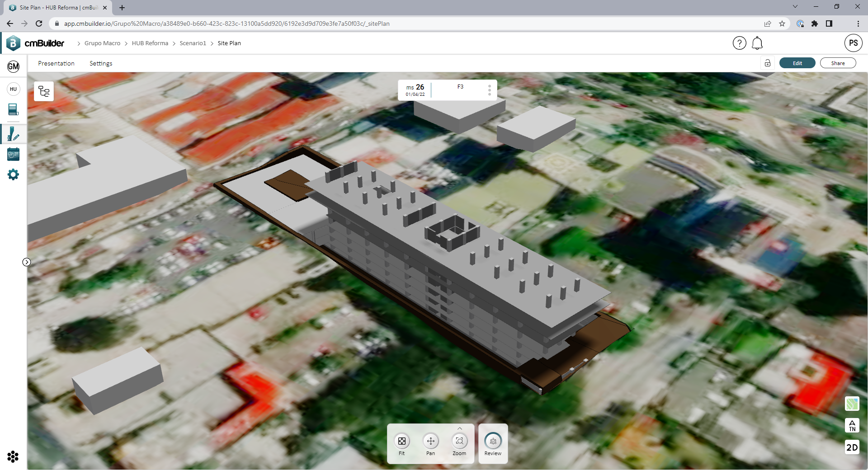The width and height of the screenshot is (868, 470).
Task: Go to HUB Reforma breadcrumb
Action: coord(150,43)
